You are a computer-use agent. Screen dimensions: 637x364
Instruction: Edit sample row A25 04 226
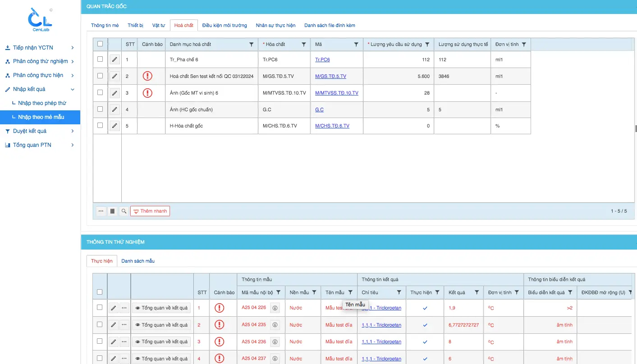click(114, 308)
